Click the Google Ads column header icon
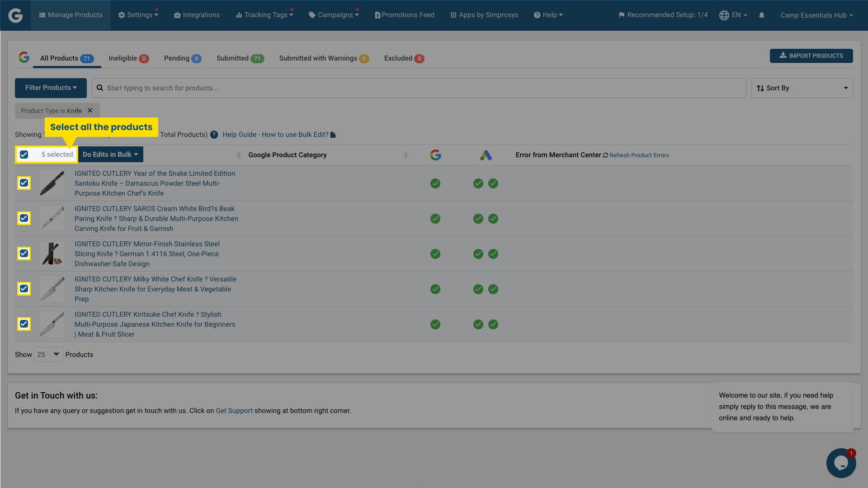 486,155
